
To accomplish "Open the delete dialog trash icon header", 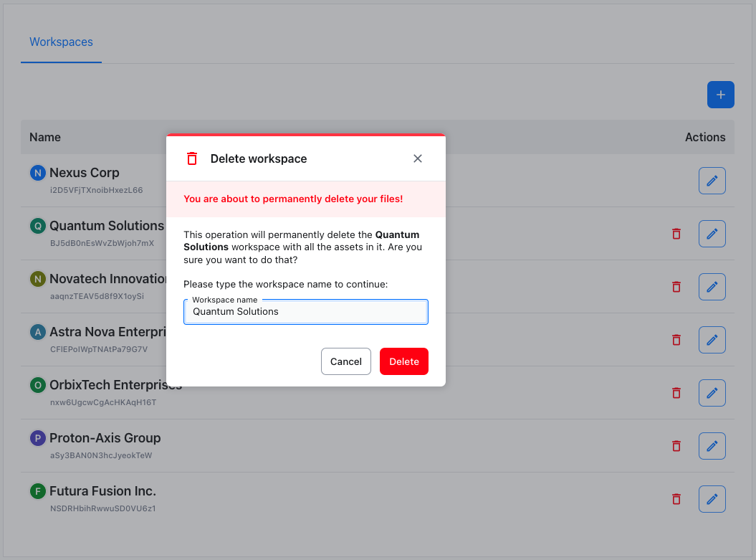I will pyautogui.click(x=192, y=158).
